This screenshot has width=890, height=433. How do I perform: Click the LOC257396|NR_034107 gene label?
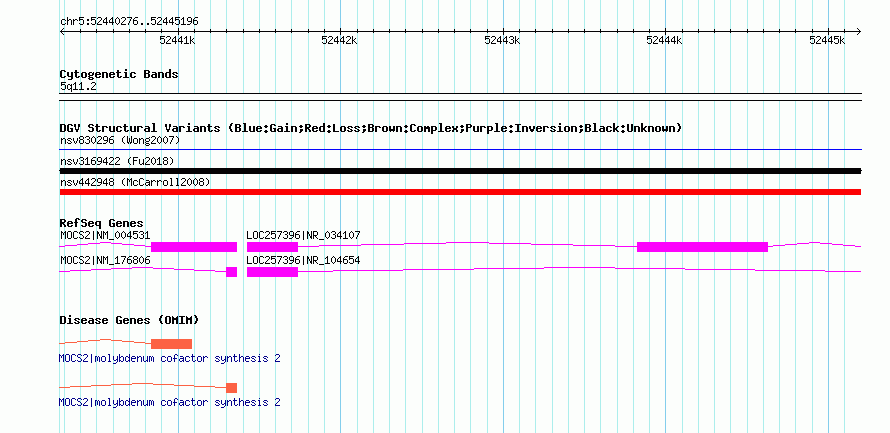pos(303,235)
